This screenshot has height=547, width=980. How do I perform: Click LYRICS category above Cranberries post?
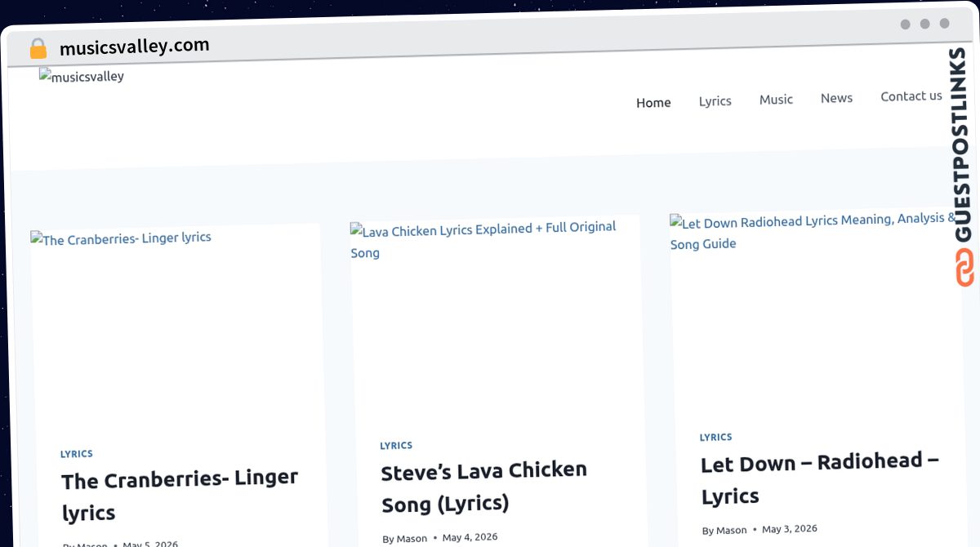coord(77,454)
